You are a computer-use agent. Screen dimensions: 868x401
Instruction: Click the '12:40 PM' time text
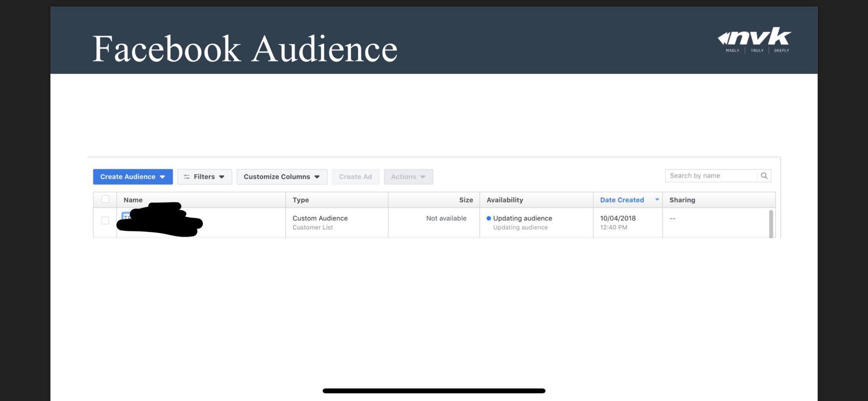tap(614, 228)
